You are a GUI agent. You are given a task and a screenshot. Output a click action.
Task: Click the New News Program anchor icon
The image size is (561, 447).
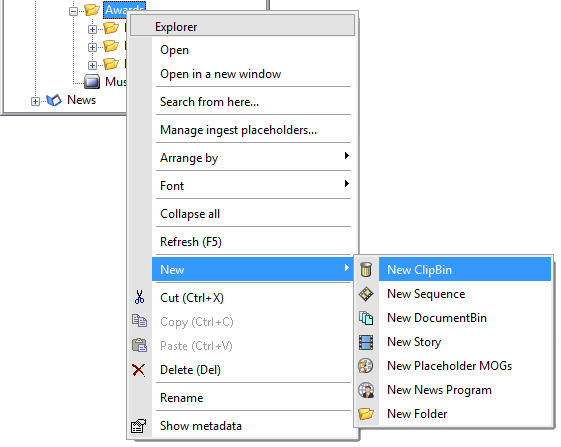(366, 390)
